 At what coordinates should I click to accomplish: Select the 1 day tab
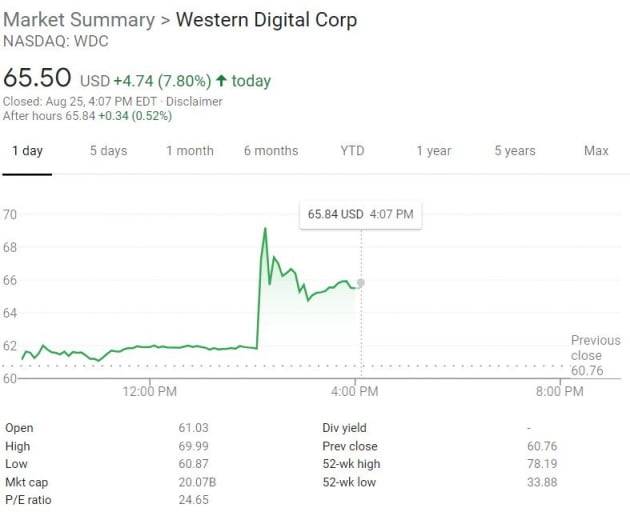click(x=27, y=151)
